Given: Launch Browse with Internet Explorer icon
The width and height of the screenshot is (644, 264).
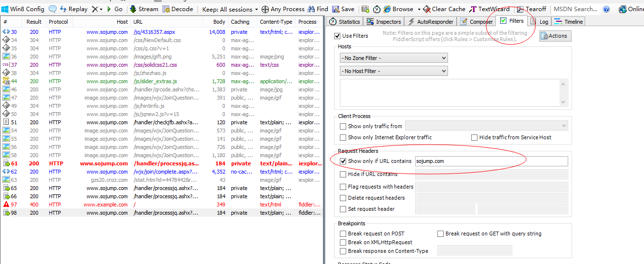Looking at the screenshot, I should [399, 9].
